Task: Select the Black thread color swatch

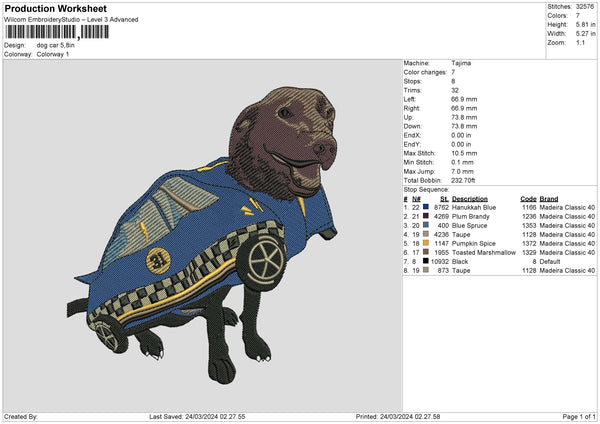Action: point(426,262)
